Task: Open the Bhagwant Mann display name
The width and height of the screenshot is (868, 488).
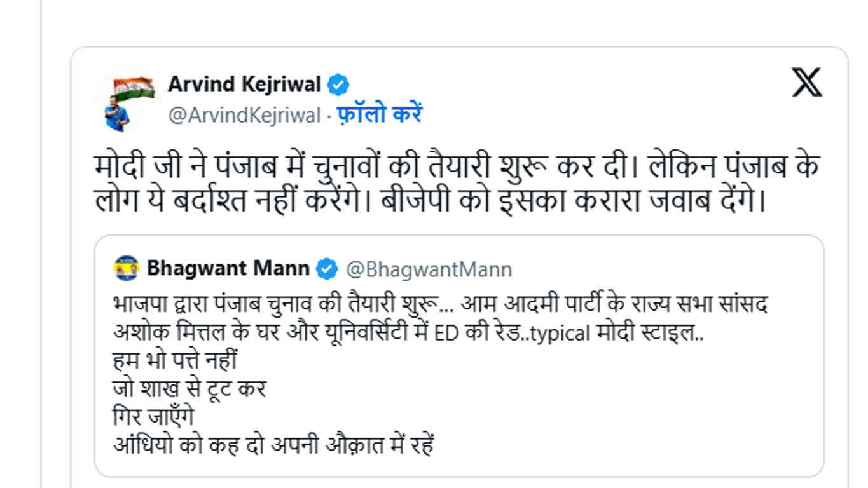Action: [x=228, y=269]
